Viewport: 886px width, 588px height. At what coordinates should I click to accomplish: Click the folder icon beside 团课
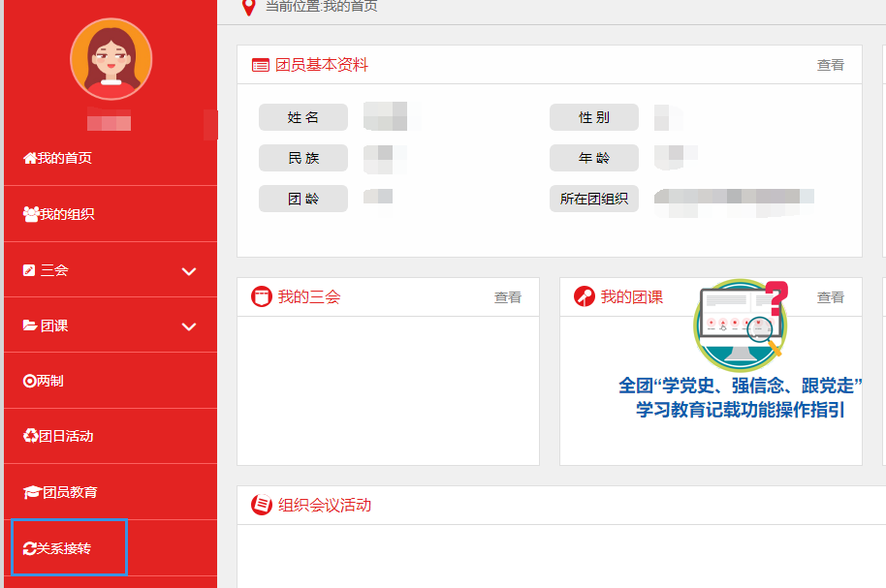(x=30, y=326)
